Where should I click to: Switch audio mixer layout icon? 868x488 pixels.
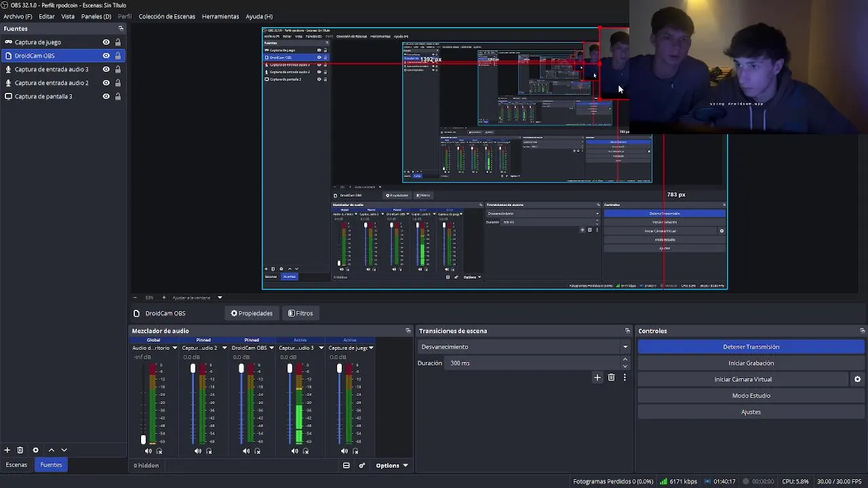[346, 466]
